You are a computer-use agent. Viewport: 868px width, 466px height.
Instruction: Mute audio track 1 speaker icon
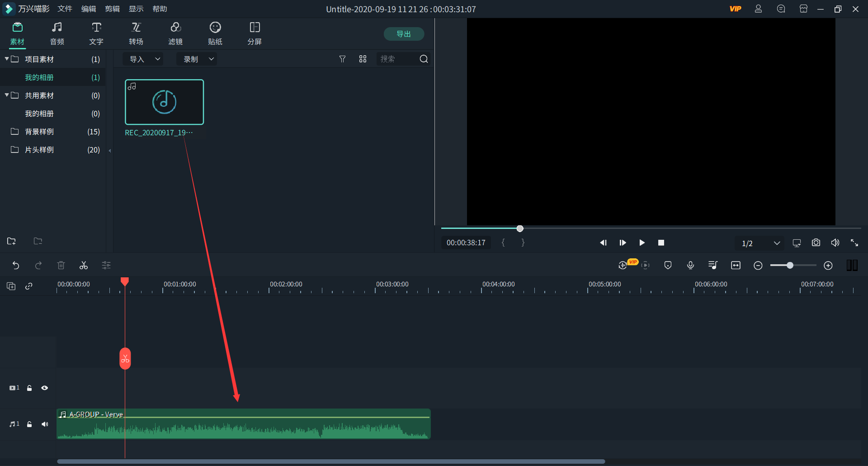(x=44, y=424)
